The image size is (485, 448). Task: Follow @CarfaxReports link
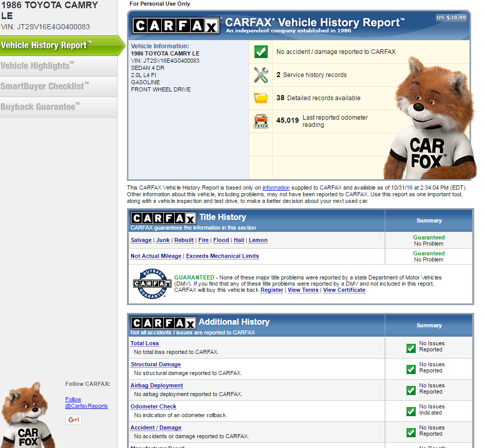86,402
